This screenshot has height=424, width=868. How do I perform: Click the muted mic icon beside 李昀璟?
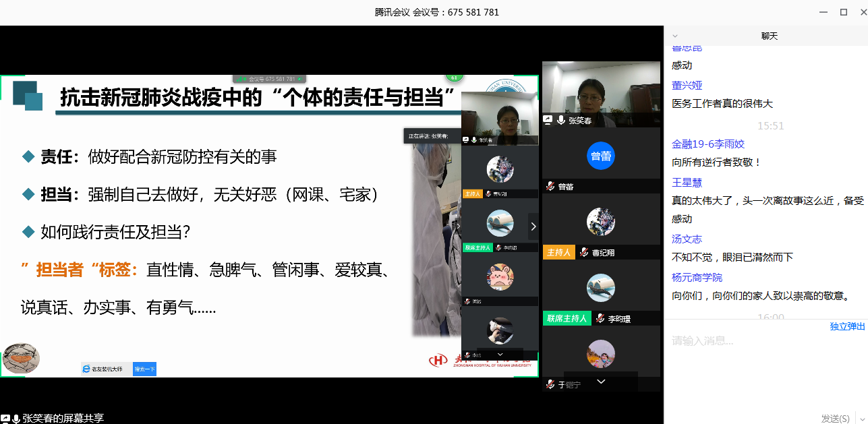pyautogui.click(x=600, y=318)
